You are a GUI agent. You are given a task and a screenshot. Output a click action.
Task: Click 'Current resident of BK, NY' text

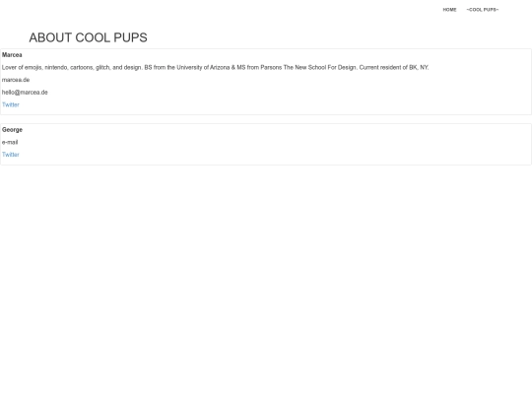click(x=393, y=68)
